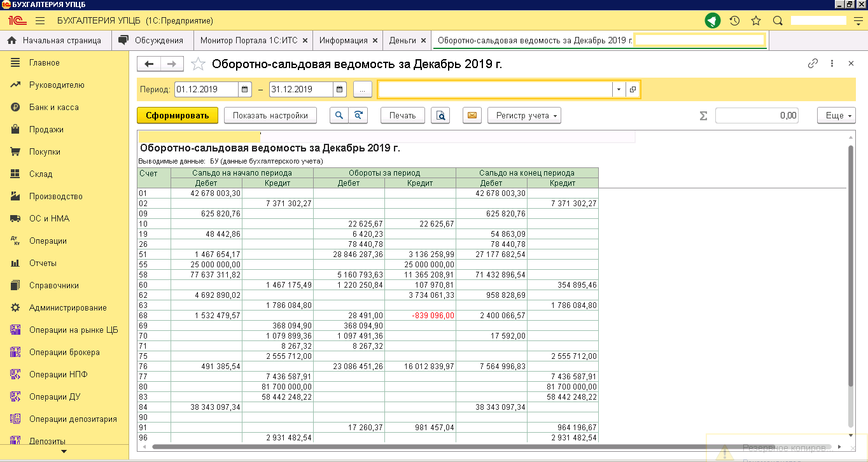Open Операции section in sidebar
The image size is (868, 462).
coord(64,241)
